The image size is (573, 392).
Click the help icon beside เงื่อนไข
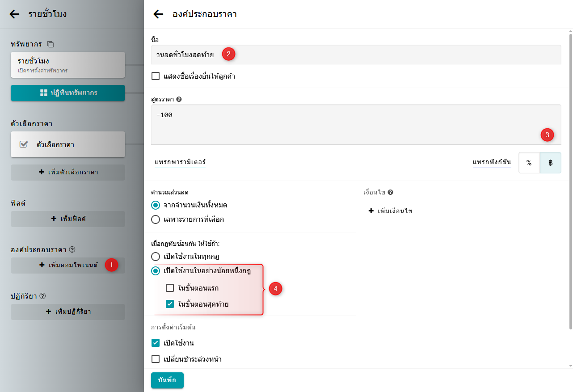[390, 192]
